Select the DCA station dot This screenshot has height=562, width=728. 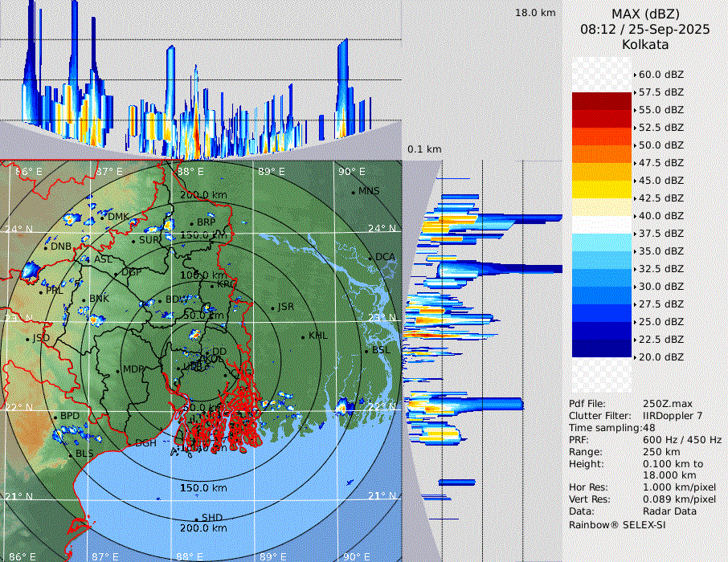pos(370,258)
